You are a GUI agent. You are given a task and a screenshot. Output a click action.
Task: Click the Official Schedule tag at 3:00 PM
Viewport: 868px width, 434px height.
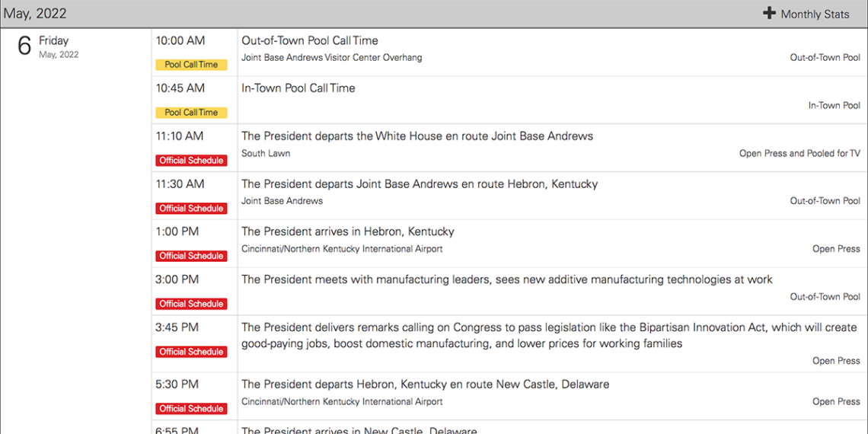pyautogui.click(x=192, y=303)
